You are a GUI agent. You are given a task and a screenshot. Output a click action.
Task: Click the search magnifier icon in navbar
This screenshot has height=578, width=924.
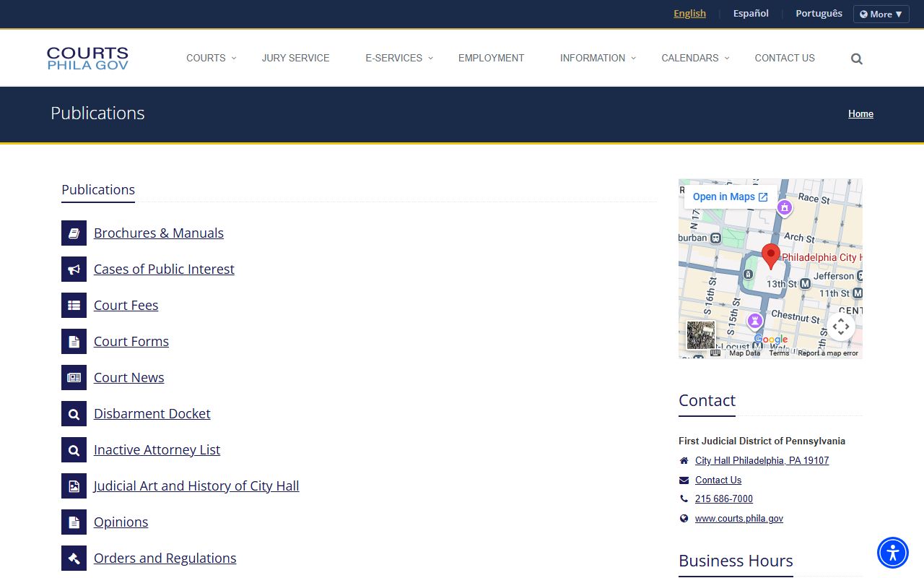857,59
